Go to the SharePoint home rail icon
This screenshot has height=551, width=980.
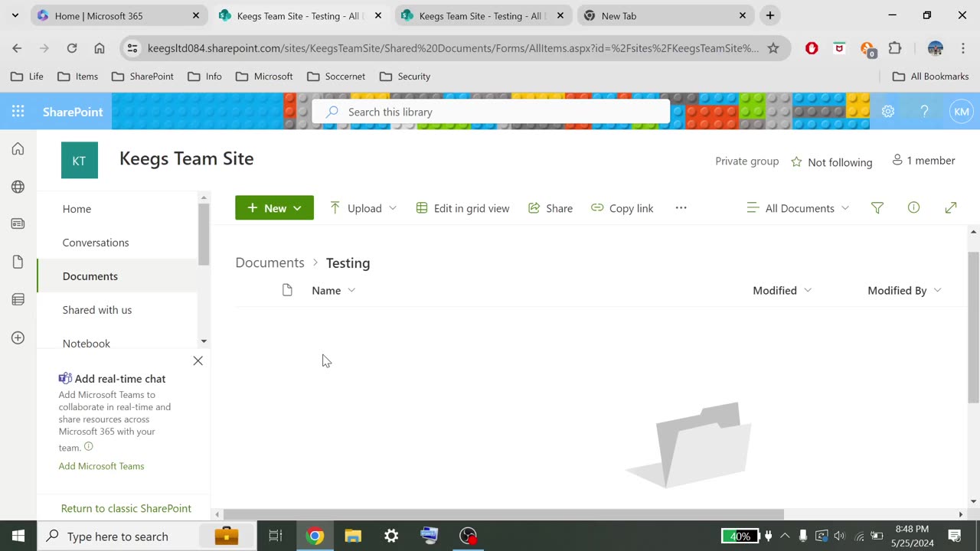pos(18,149)
